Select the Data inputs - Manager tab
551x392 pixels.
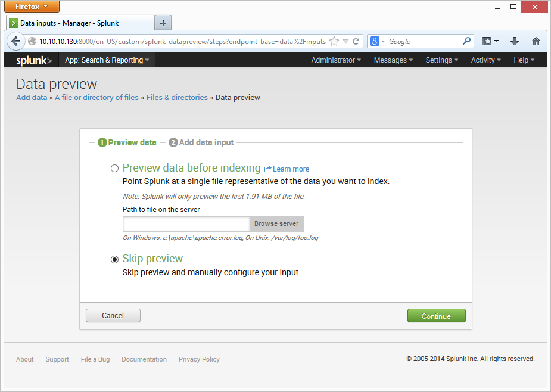click(x=80, y=23)
